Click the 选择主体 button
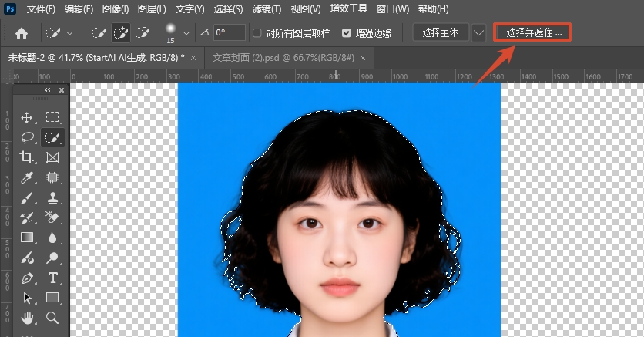Screen dimensions: 644x337 [x=441, y=33]
